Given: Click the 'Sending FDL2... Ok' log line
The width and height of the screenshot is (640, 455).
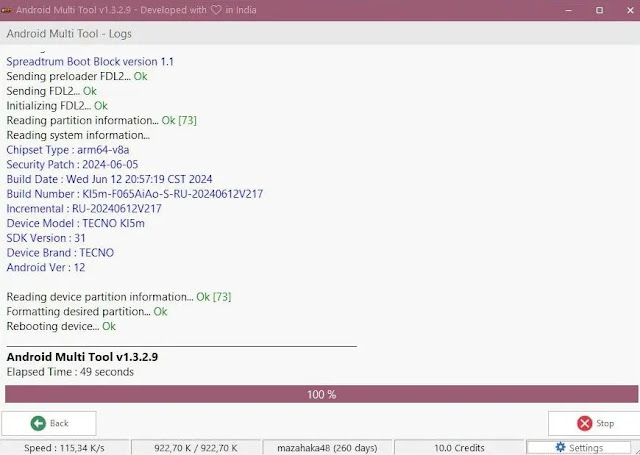Looking at the screenshot, I should coord(51,91).
